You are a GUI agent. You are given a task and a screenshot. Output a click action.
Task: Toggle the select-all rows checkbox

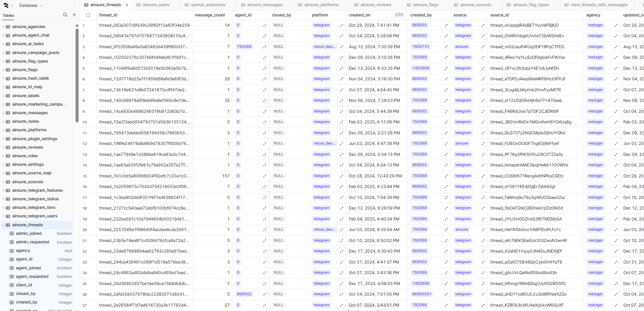tap(88, 15)
